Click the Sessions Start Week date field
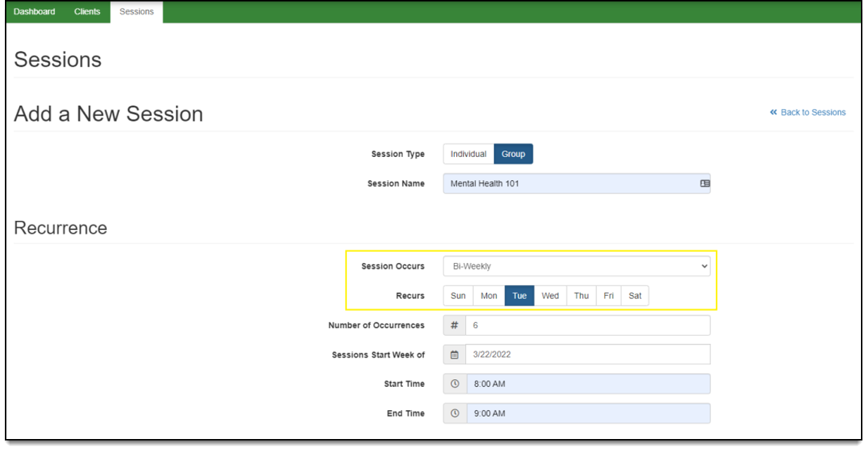This screenshot has width=868, height=451. tap(587, 355)
